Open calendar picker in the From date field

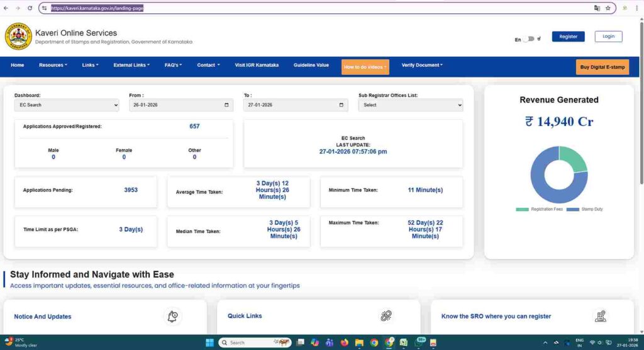[x=226, y=105]
